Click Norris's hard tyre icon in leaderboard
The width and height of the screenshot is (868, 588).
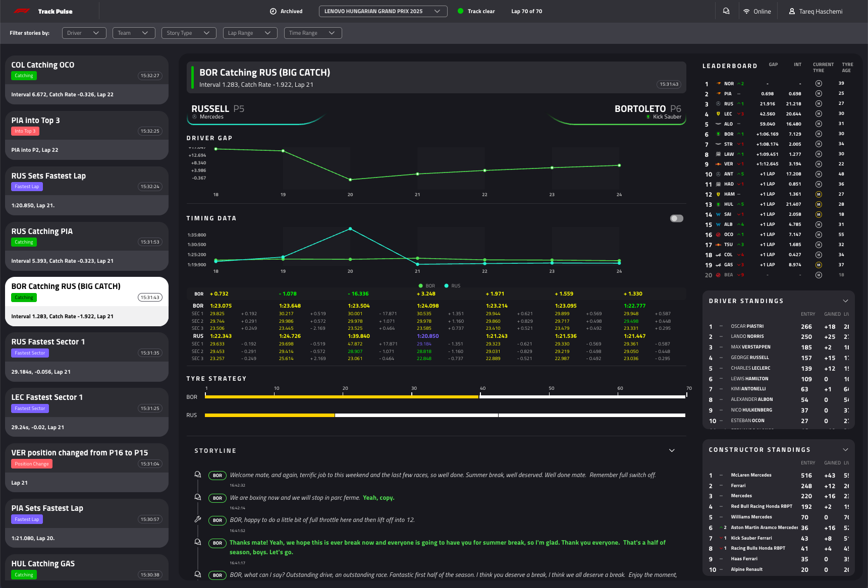[x=819, y=84]
